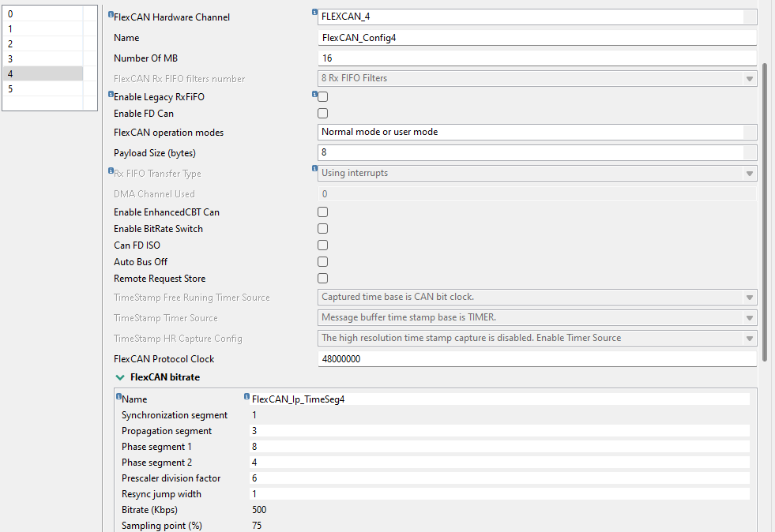Viewport: 775px width, 532px height.
Task: Collapse the FlexCAN bitrate section
Action: point(120,377)
